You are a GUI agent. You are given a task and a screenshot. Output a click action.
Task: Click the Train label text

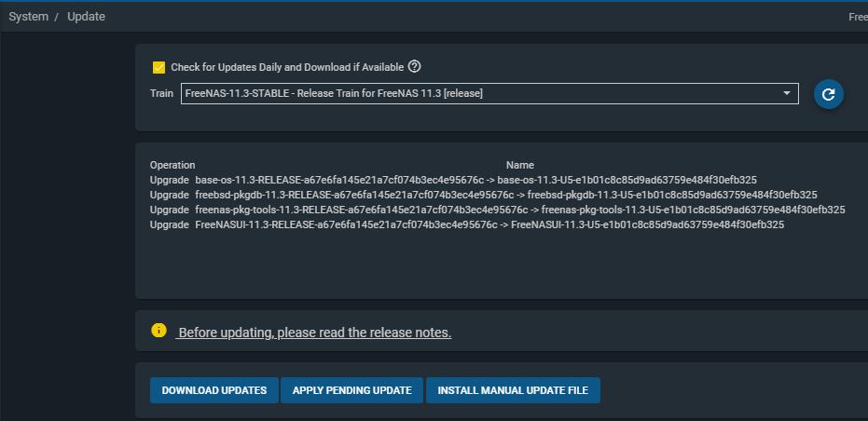point(161,93)
